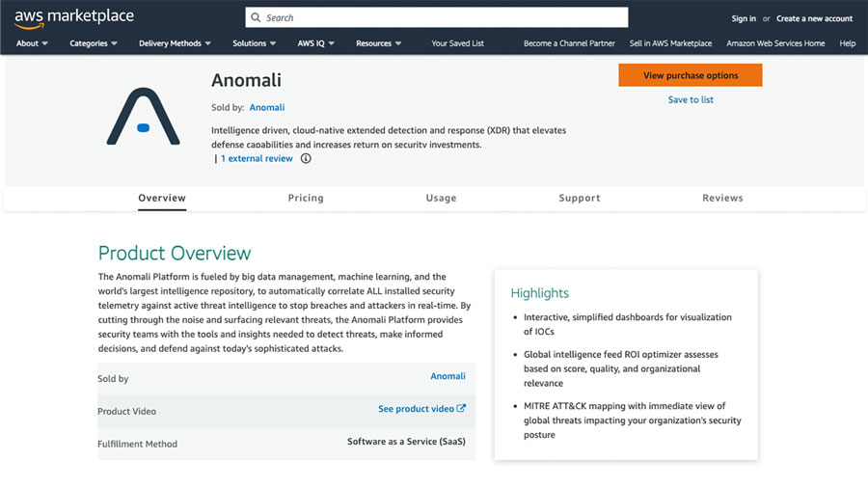Open Become a Channel Partner link
The image size is (868, 488).
coord(569,43)
